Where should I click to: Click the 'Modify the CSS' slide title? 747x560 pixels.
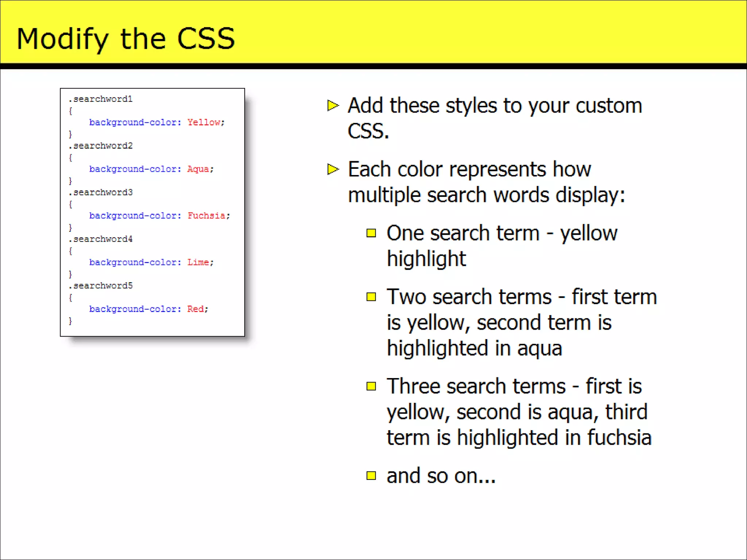[126, 39]
